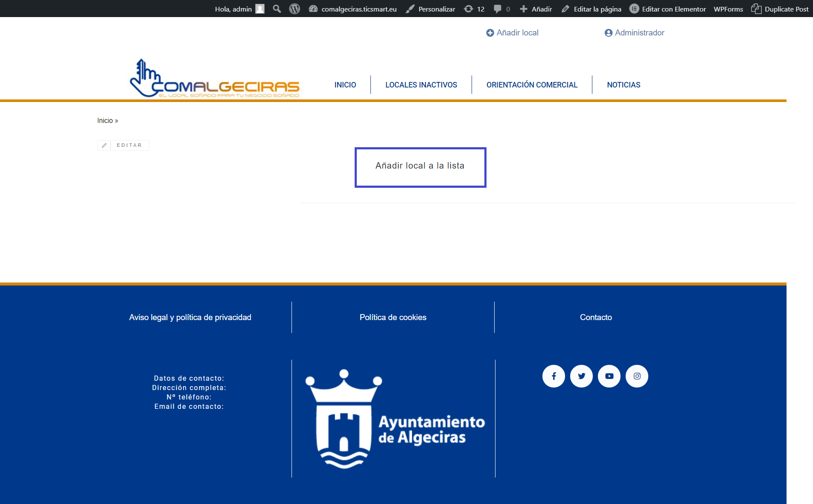Open Política de cookies footer link
This screenshot has width=813, height=504.
tap(393, 318)
